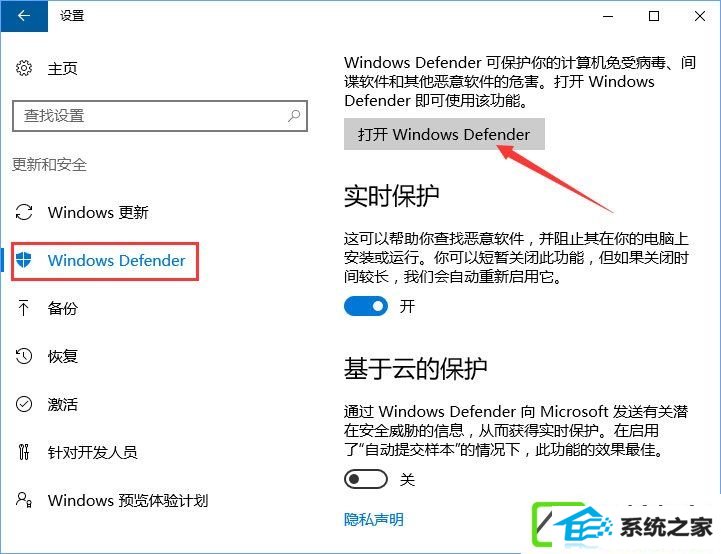This screenshot has height=554, width=721.
Task: Maximize the settings window
Action: [x=653, y=16]
